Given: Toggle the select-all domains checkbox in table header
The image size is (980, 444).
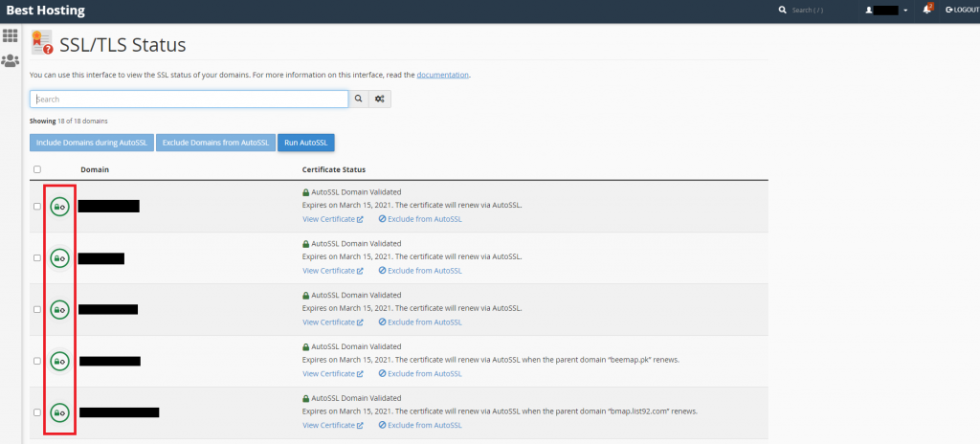Looking at the screenshot, I should point(37,169).
